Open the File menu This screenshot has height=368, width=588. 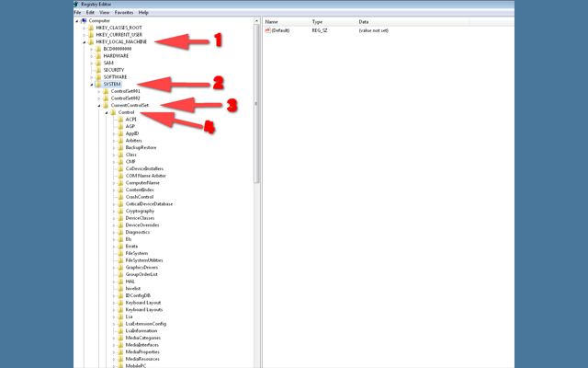pyautogui.click(x=77, y=12)
